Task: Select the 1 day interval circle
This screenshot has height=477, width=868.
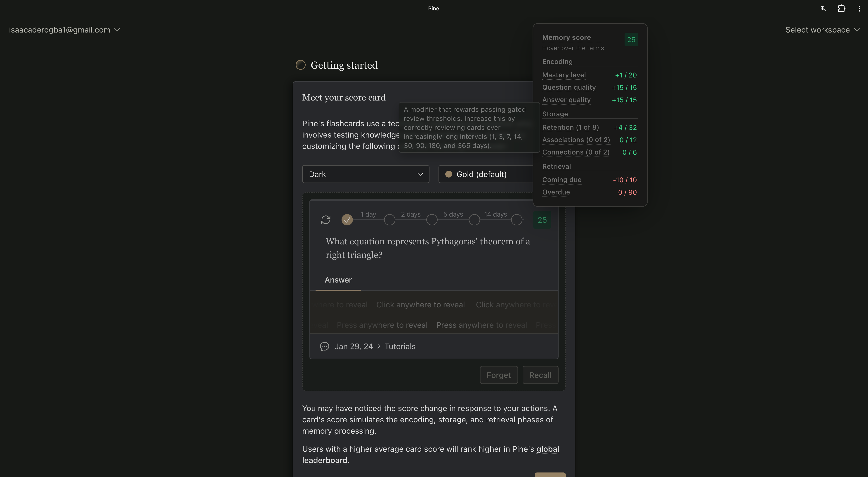Action: (x=389, y=220)
